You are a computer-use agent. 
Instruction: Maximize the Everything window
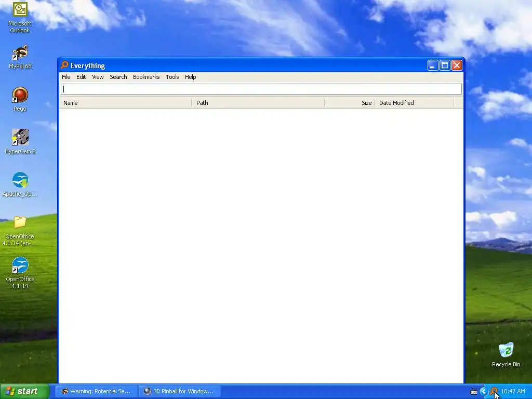click(445, 65)
